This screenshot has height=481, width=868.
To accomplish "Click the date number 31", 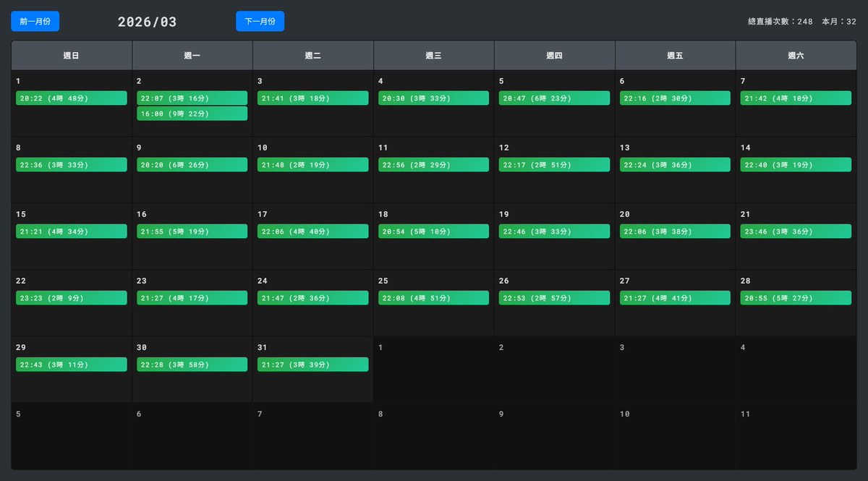I will point(263,347).
